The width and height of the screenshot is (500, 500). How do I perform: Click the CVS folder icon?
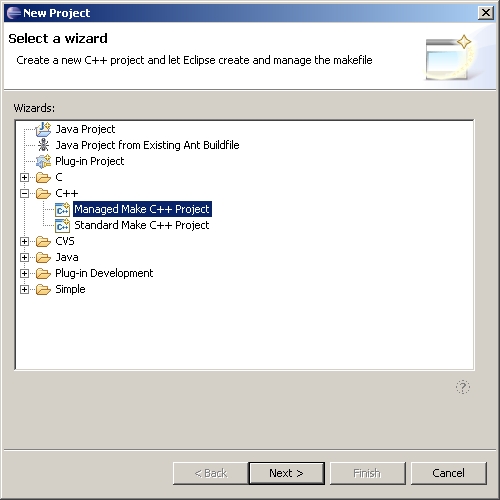pyautogui.click(x=43, y=241)
